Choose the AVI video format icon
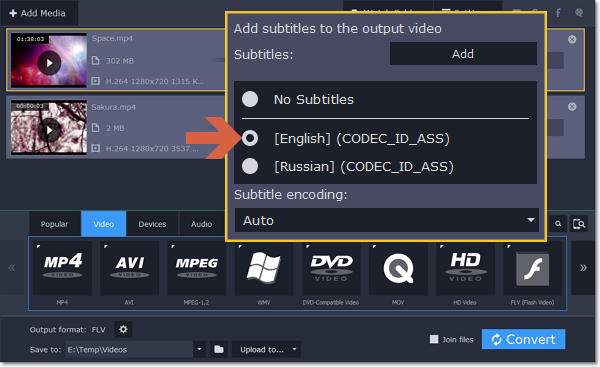The image size is (600, 367). click(129, 268)
